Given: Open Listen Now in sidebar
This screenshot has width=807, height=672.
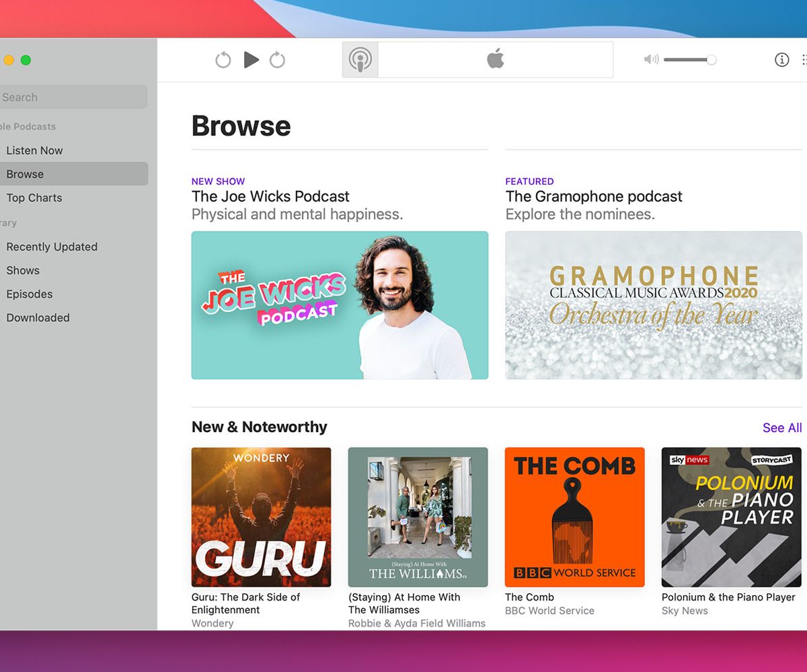Looking at the screenshot, I should [x=34, y=151].
